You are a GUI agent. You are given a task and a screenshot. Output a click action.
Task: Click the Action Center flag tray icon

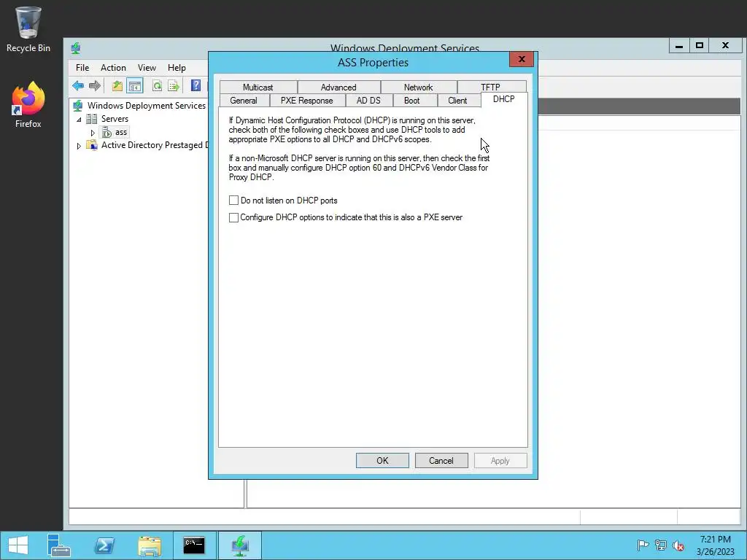point(643,545)
